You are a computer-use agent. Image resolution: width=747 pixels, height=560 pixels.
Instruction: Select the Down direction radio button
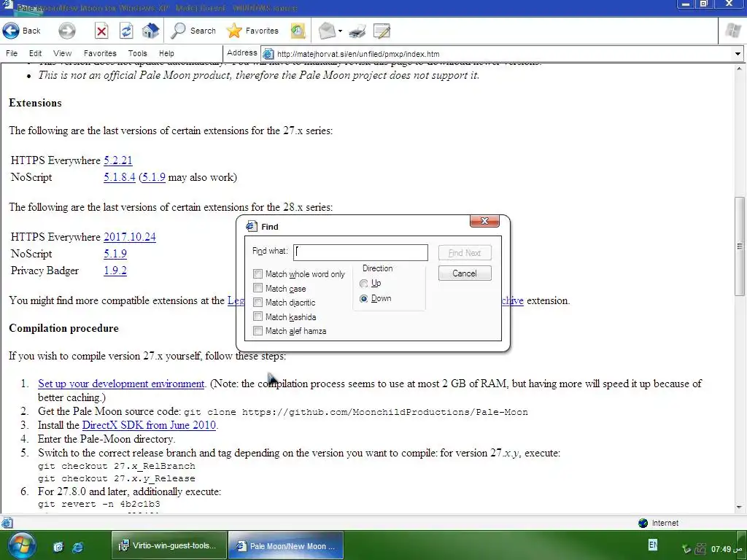364,298
